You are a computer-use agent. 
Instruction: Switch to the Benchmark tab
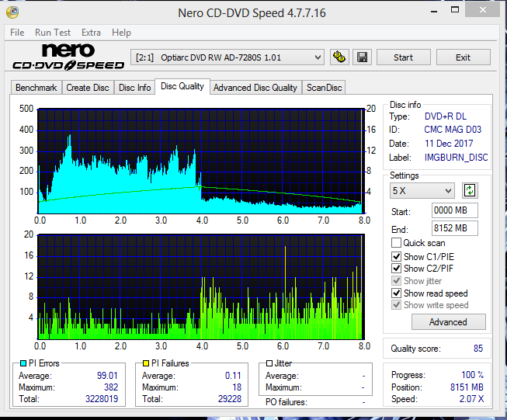(36, 88)
